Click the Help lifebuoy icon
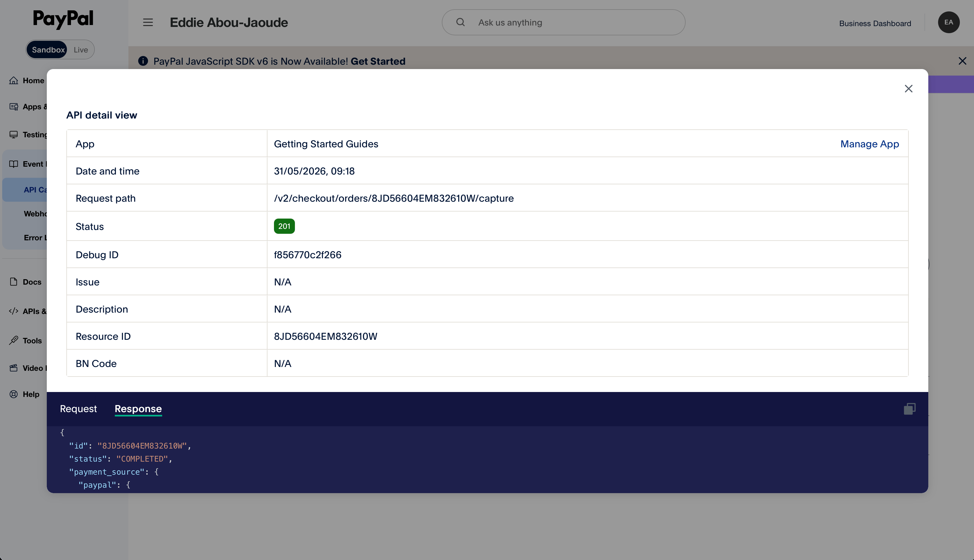 (x=14, y=394)
